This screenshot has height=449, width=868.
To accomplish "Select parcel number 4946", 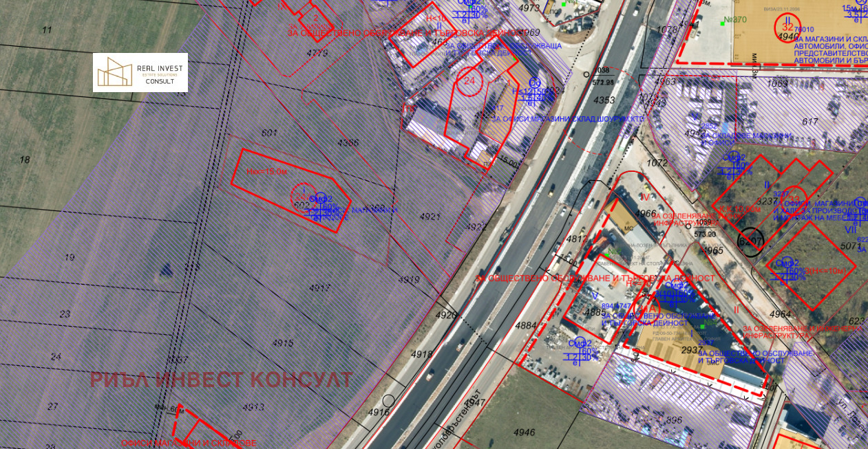I will click(x=524, y=432).
